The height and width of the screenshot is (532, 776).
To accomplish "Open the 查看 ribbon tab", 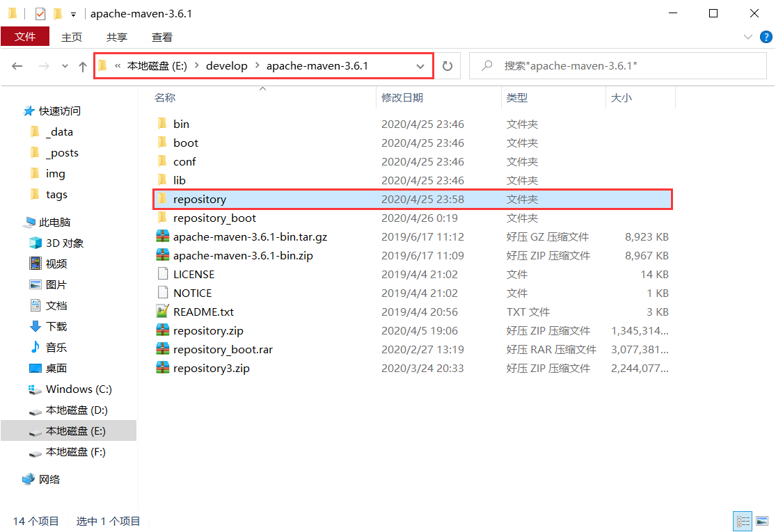I will (162, 37).
